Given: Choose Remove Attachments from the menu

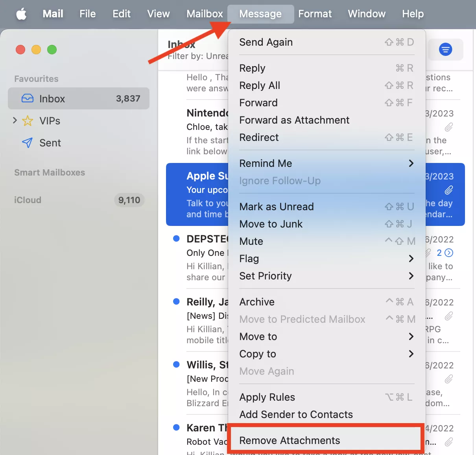Looking at the screenshot, I should 290,440.
